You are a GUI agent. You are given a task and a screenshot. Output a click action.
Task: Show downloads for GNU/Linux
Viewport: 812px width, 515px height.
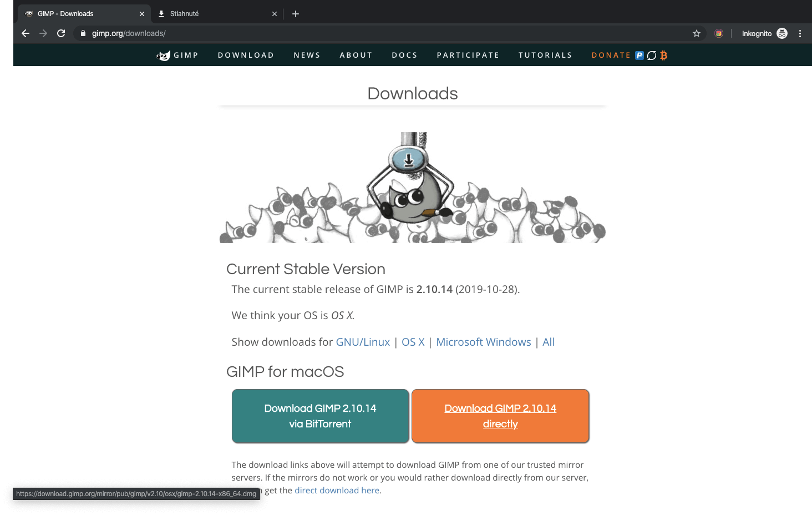363,342
